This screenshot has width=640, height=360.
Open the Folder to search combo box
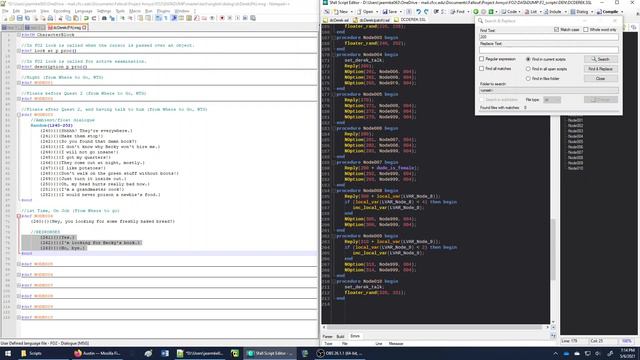point(549,90)
